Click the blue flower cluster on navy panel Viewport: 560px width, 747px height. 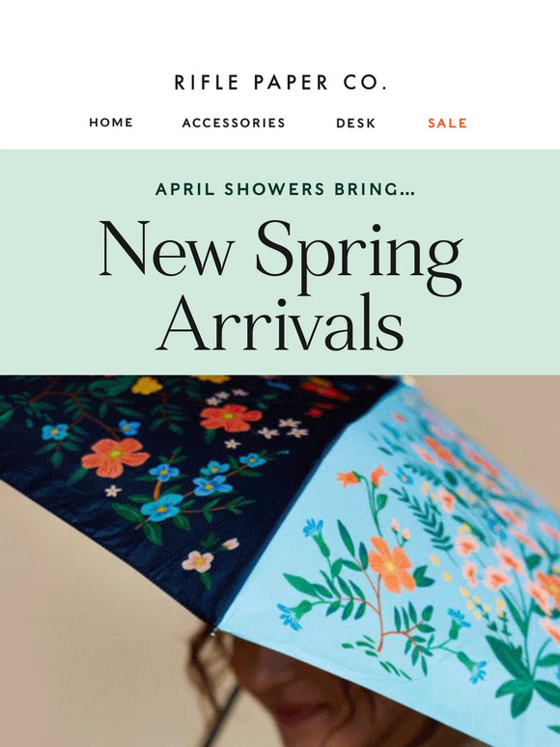190,485
